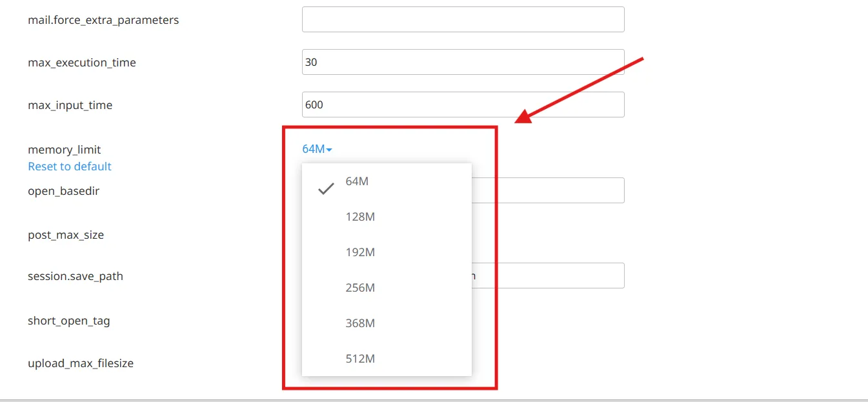
Task: Click the upload_max_filesize label
Action: [x=81, y=363]
